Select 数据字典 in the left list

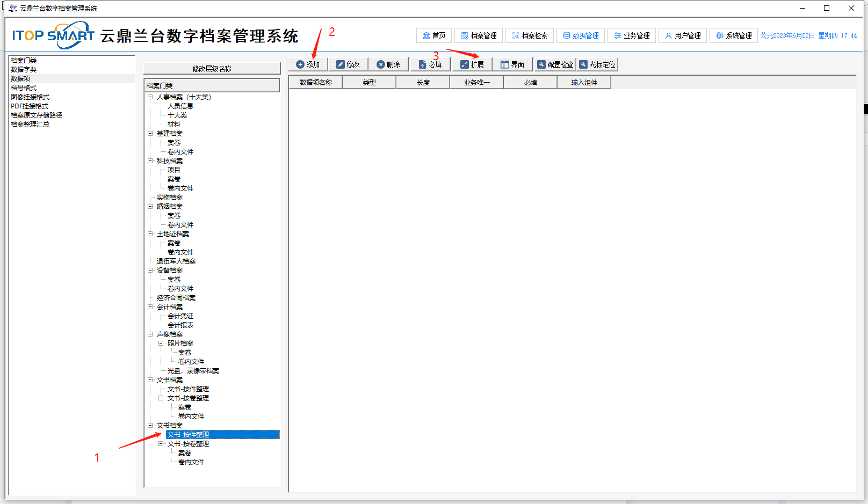pyautogui.click(x=24, y=70)
